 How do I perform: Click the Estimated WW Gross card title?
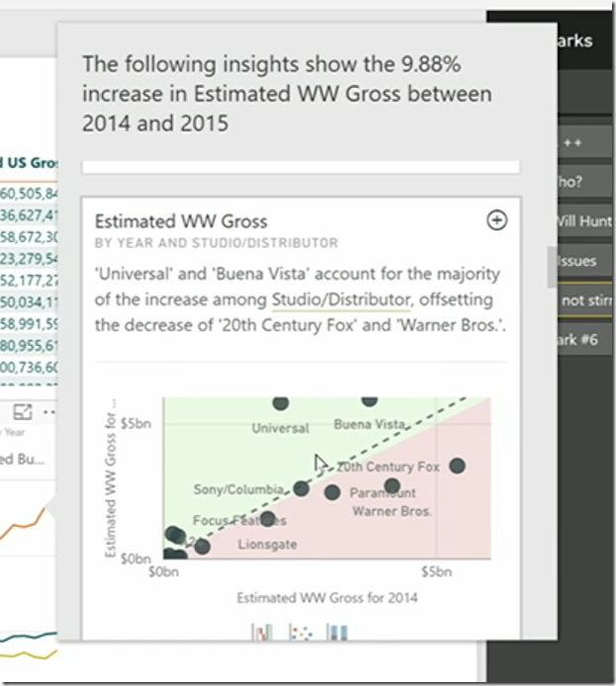181,221
